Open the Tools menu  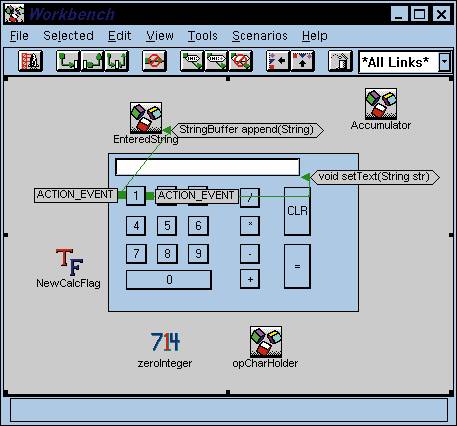(x=202, y=36)
